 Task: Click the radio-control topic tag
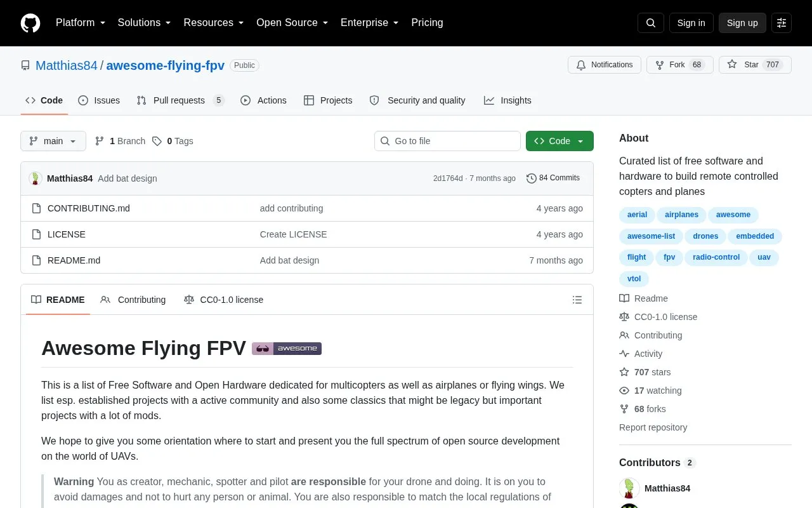(716, 257)
